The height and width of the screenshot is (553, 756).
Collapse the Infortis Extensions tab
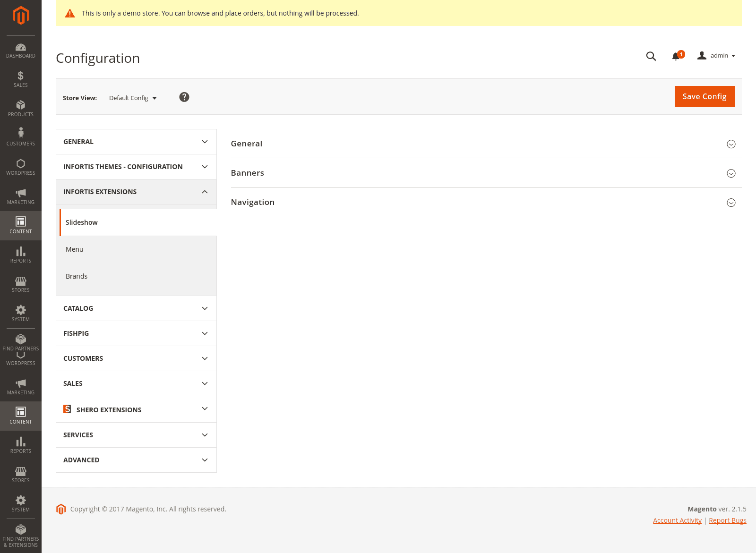click(136, 192)
